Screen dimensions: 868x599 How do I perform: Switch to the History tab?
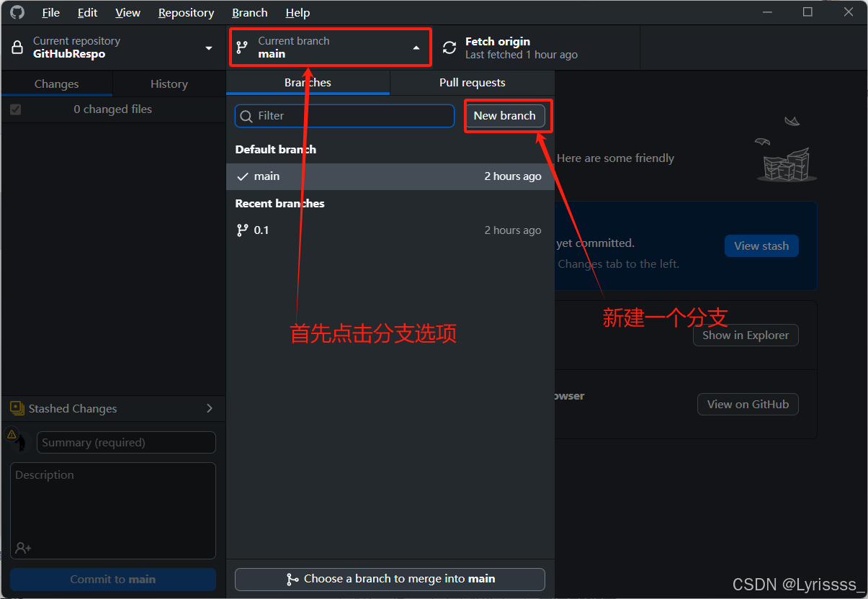coord(169,84)
